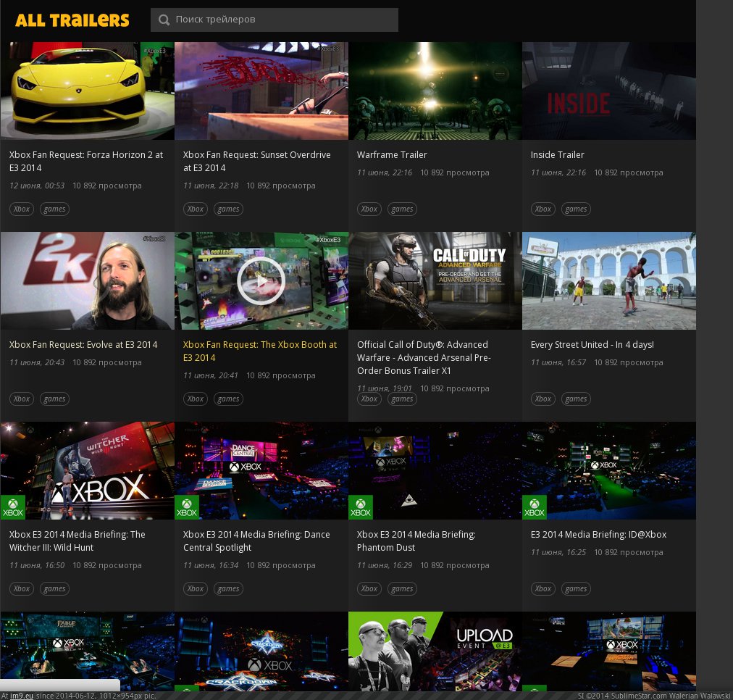The width and height of the screenshot is (733, 700).
Task: Open 'Every Street United - In 4 days!' title
Action: point(592,345)
